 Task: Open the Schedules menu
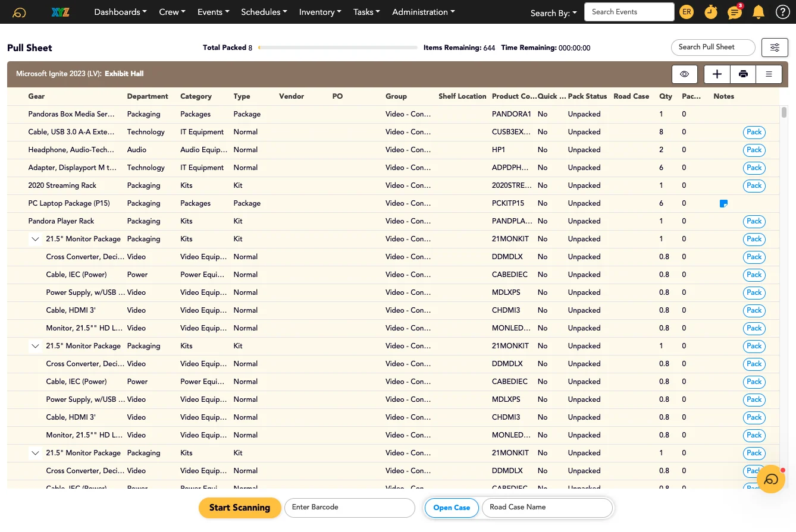[264, 12]
